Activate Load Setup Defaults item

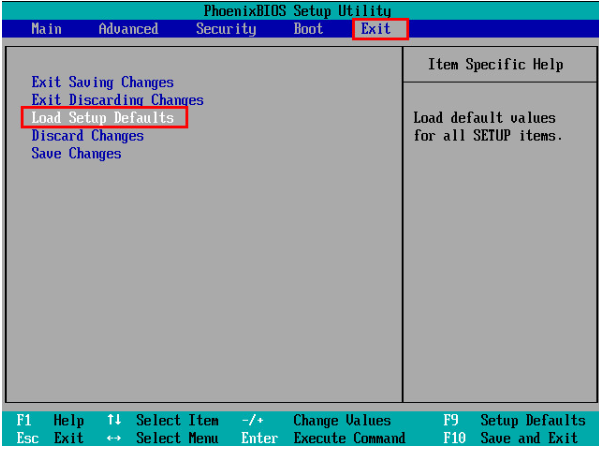104,117
